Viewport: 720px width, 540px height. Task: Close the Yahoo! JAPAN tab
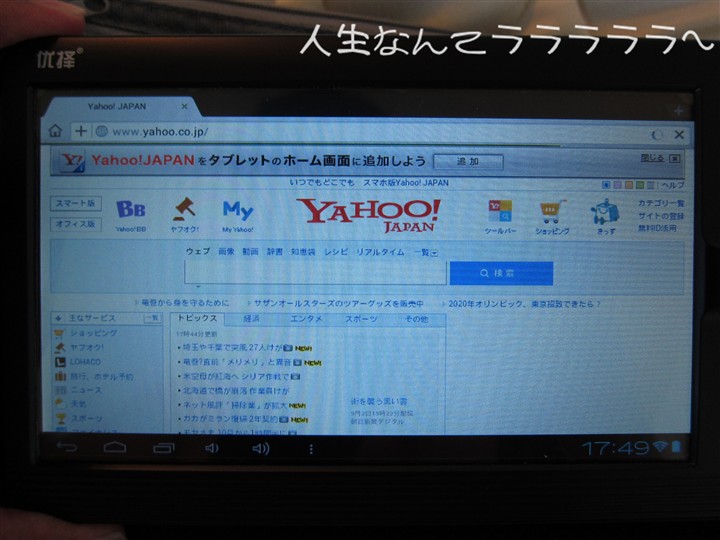click(x=184, y=107)
